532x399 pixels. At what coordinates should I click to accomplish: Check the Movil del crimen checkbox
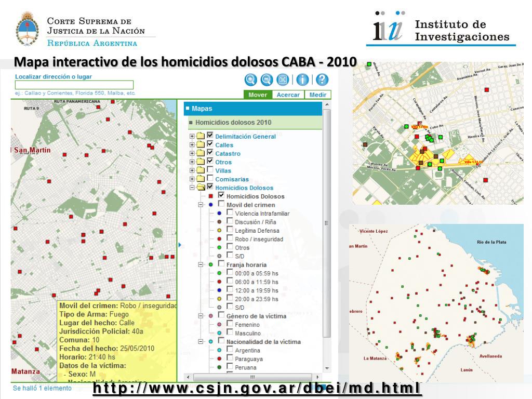coord(221,204)
